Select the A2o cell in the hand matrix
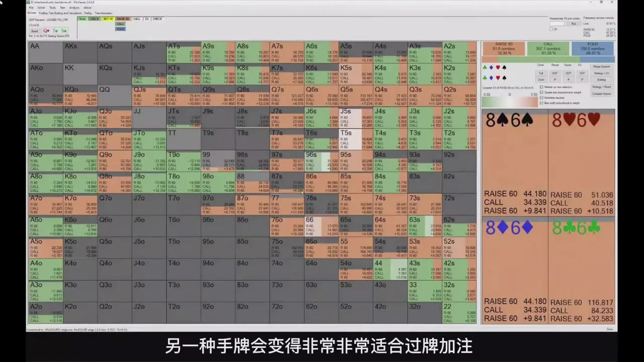The width and height of the screenshot is (644, 362). 46,313
